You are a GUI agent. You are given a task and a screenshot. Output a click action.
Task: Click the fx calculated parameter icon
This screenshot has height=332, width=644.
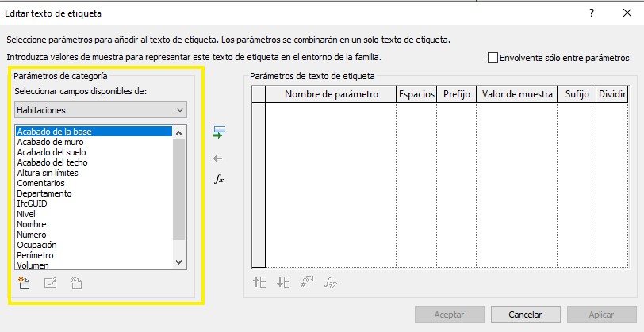(x=219, y=179)
